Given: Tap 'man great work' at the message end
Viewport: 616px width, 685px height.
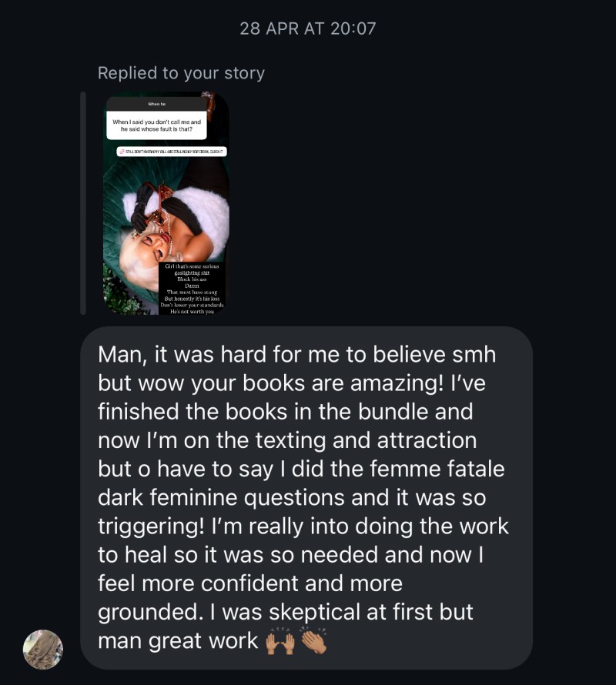Looking at the screenshot, I should (178, 641).
